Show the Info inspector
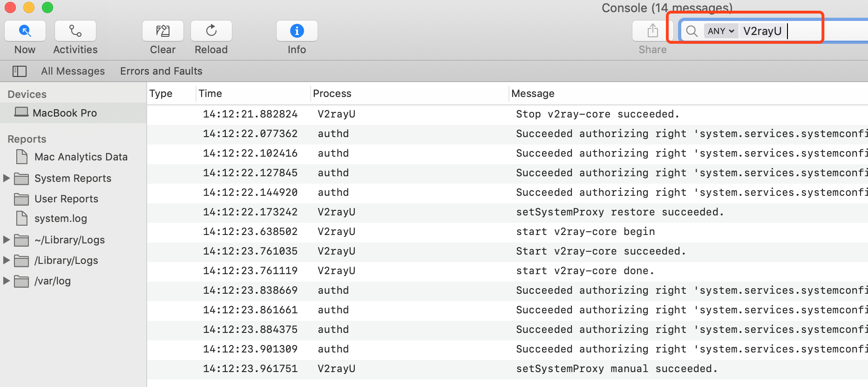The height and width of the screenshot is (387, 868). (297, 31)
